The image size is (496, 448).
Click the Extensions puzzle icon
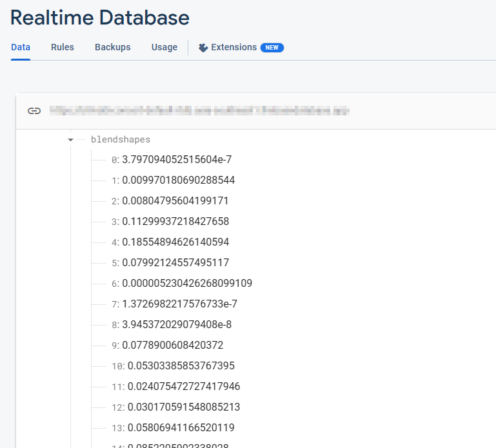coord(203,48)
